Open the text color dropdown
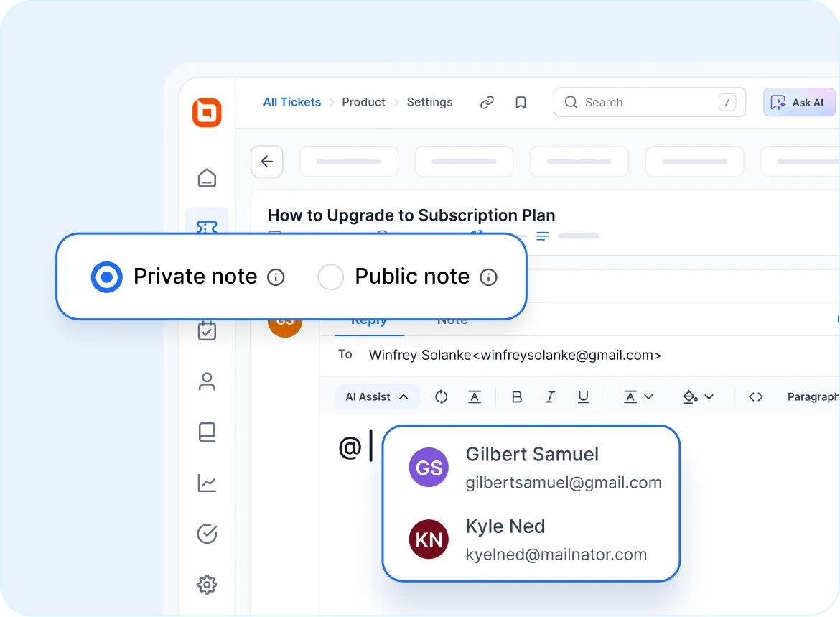 [x=638, y=396]
